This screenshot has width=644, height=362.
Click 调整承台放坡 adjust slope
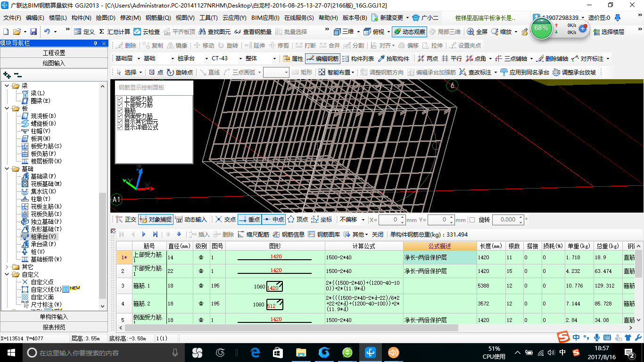[x=574, y=72]
